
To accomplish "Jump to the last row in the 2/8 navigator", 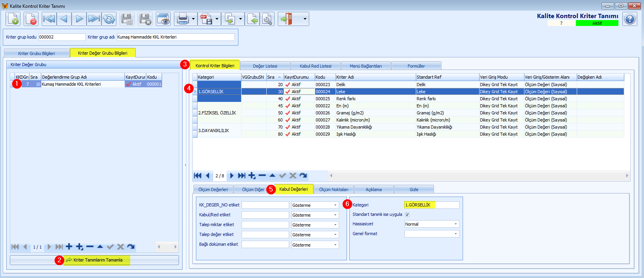I will (242, 175).
